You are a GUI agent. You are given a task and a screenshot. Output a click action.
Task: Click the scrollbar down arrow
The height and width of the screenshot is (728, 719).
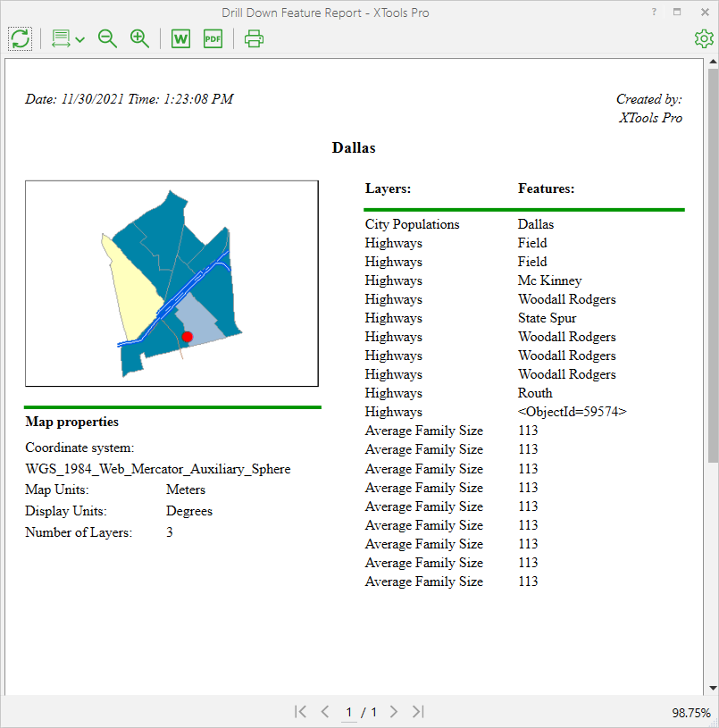coord(713,688)
